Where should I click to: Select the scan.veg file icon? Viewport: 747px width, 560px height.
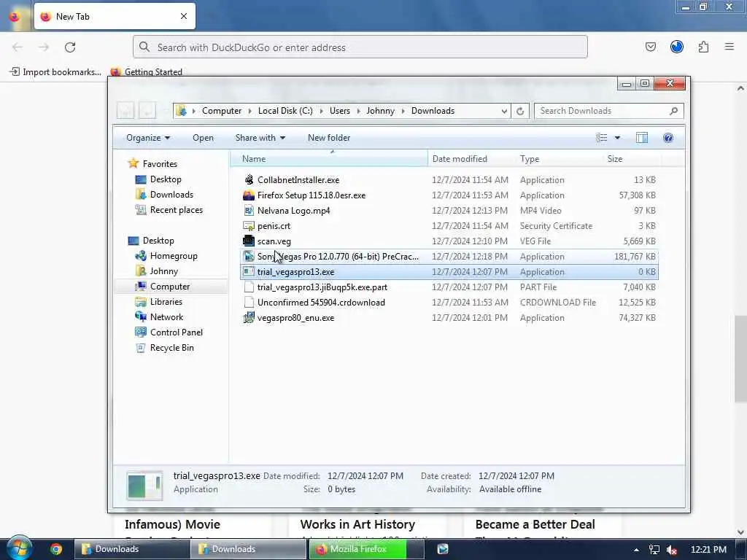249,241
